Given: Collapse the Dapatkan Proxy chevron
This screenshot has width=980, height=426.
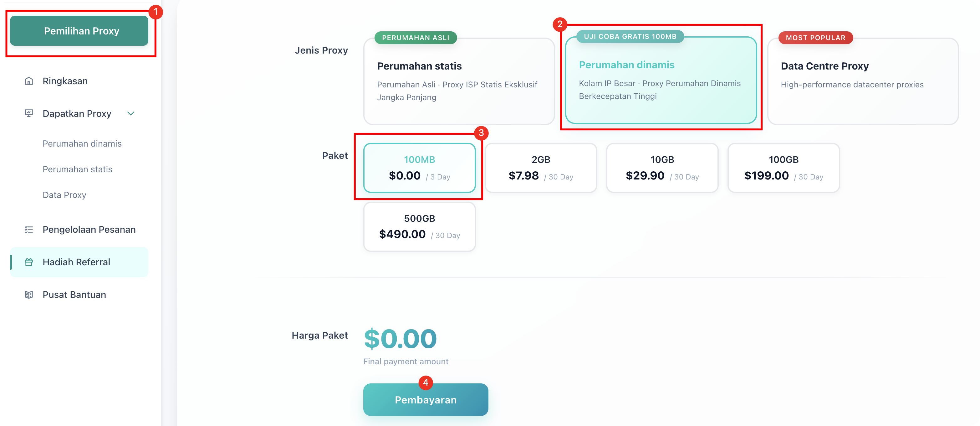Looking at the screenshot, I should click(131, 113).
